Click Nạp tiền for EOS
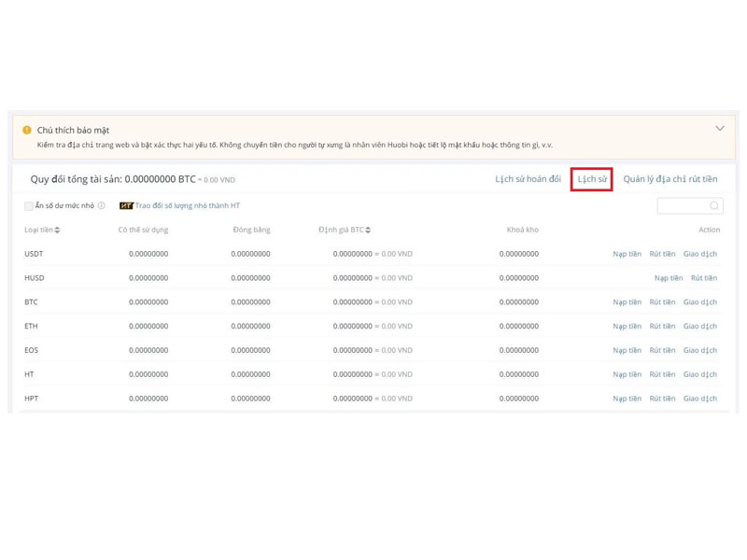 pos(627,350)
